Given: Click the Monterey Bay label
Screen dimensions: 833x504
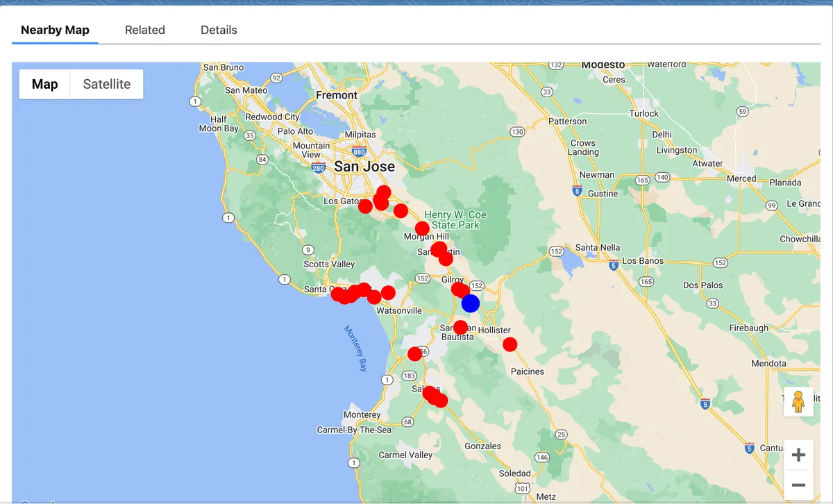Looking at the screenshot, I should pyautogui.click(x=356, y=349).
